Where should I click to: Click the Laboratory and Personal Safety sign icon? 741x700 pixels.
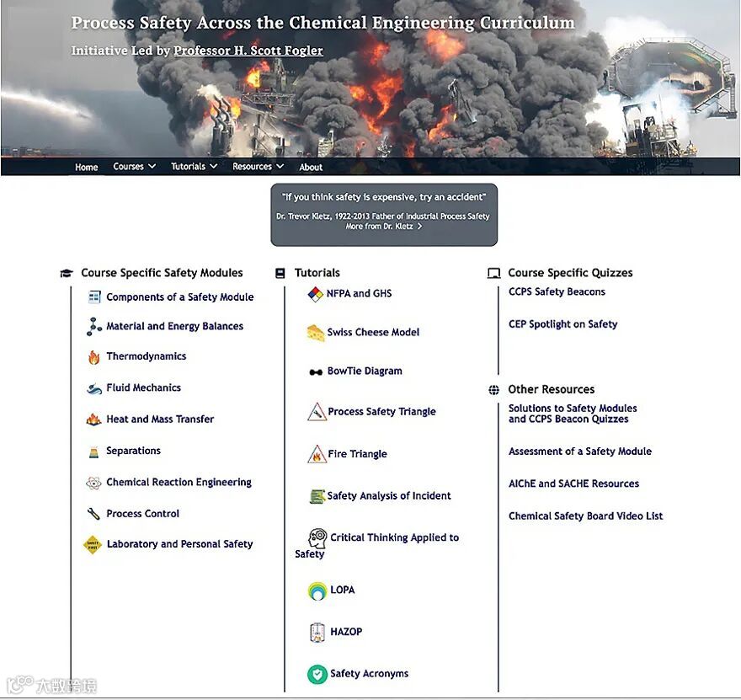93,544
